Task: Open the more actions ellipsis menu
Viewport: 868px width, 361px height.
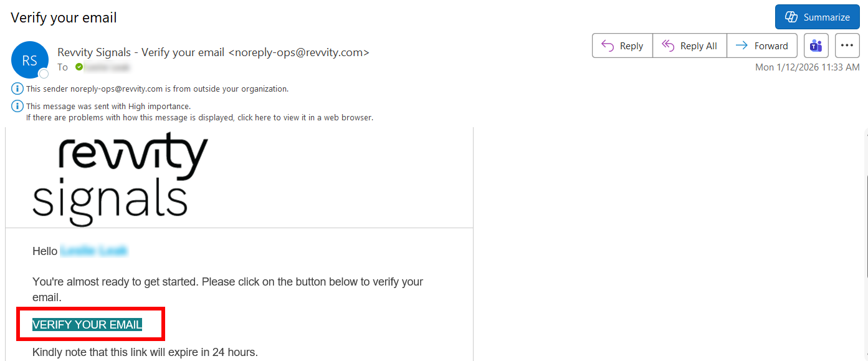Action: click(x=846, y=46)
